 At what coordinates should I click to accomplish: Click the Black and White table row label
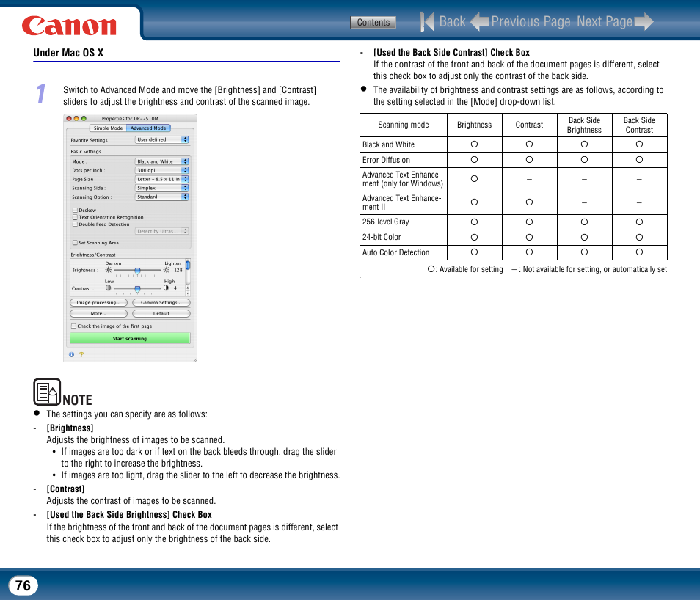coord(388,144)
